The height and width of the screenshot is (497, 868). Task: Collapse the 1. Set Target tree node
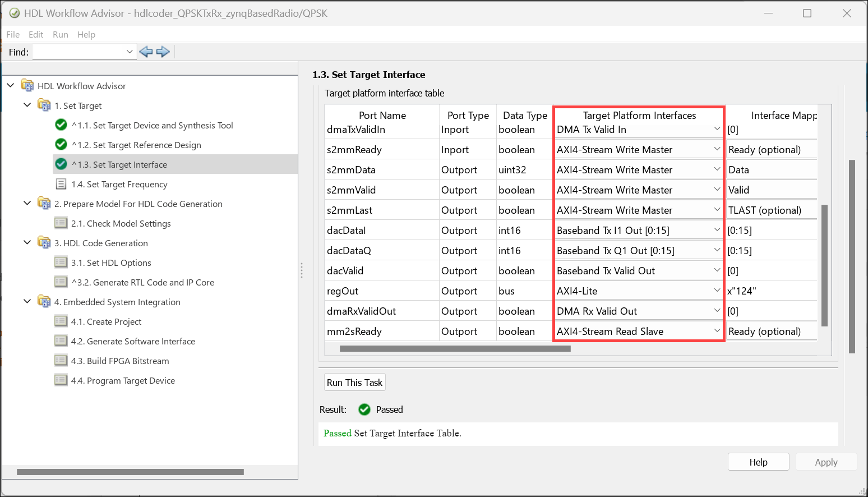[x=27, y=105]
